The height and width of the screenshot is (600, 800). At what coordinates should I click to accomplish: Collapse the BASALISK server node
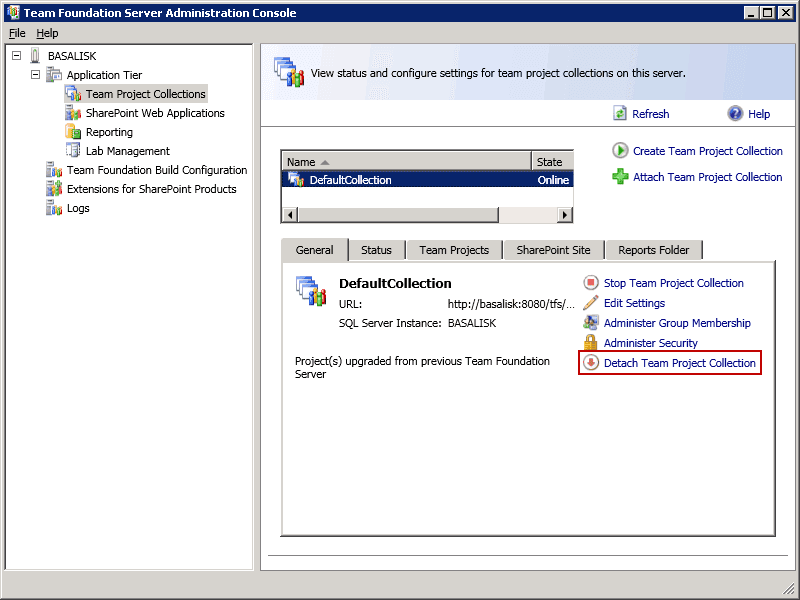(x=17, y=56)
